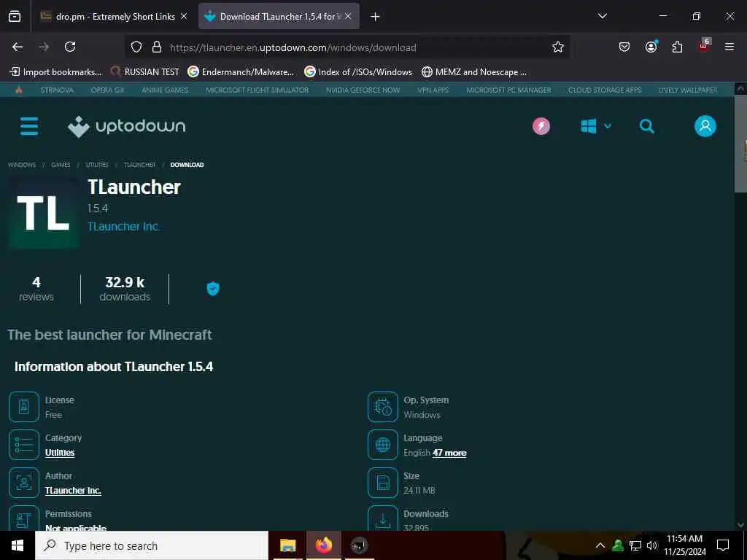Expand the platform selector chevron
The height and width of the screenshot is (560, 747).
coord(608,126)
